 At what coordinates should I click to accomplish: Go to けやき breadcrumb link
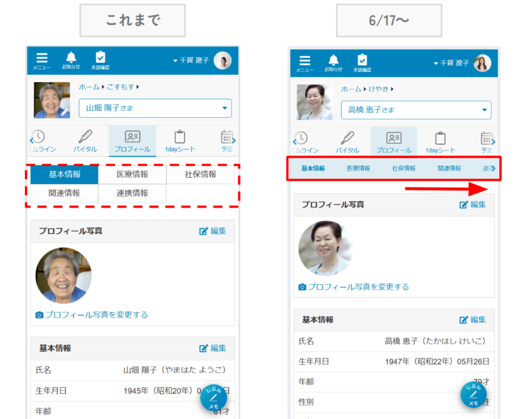378,89
